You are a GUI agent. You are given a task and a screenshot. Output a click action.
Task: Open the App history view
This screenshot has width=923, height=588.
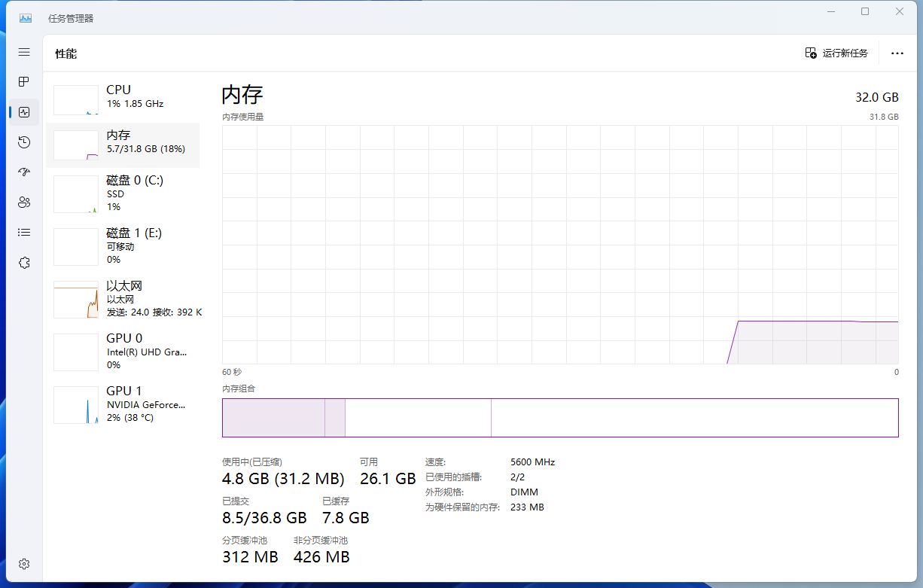(x=23, y=142)
